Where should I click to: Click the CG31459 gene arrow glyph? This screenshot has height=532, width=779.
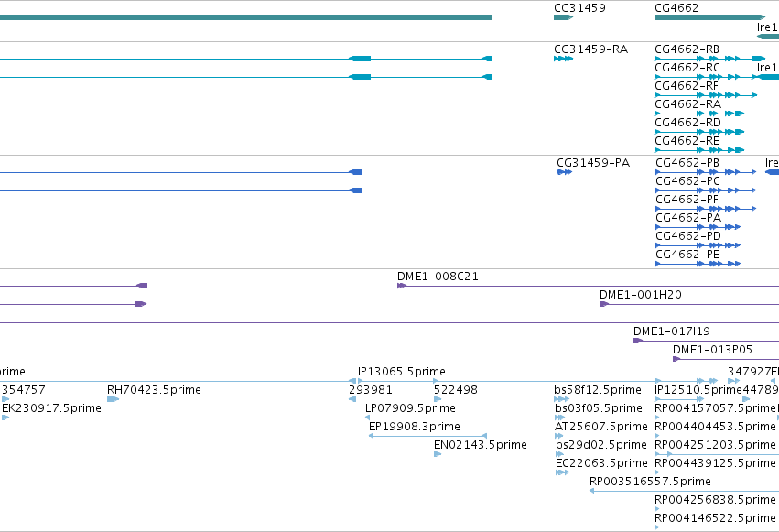point(563,18)
